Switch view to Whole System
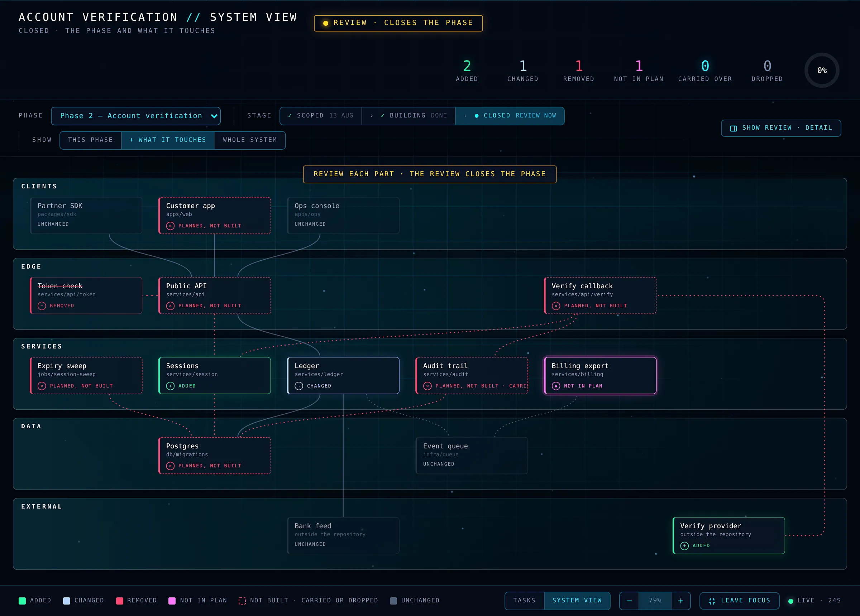Viewport: 860px width, 616px height. [250, 140]
